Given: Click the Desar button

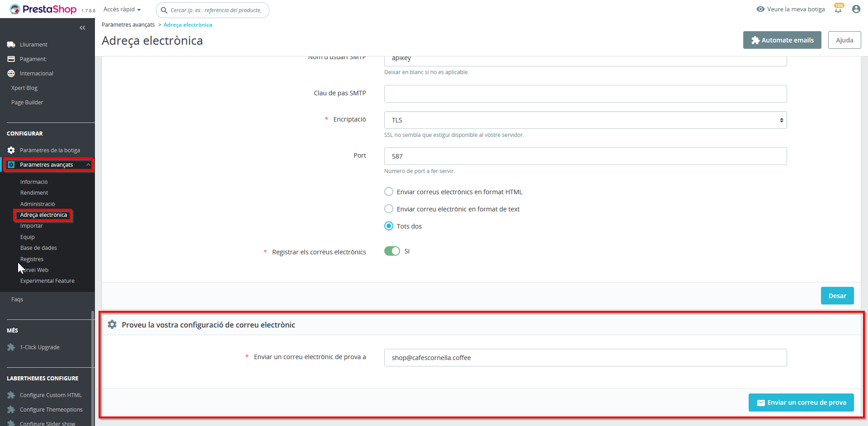Looking at the screenshot, I should click(837, 295).
